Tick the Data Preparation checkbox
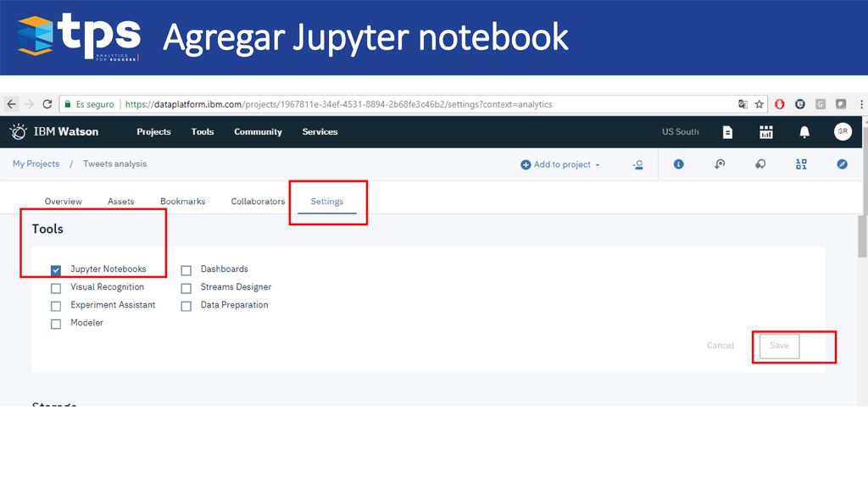 186,306
